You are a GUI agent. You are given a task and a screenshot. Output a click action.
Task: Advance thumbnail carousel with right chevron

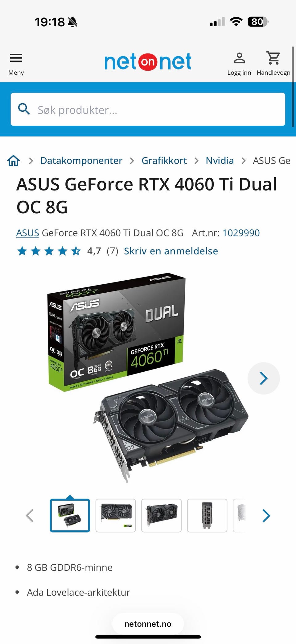click(266, 516)
